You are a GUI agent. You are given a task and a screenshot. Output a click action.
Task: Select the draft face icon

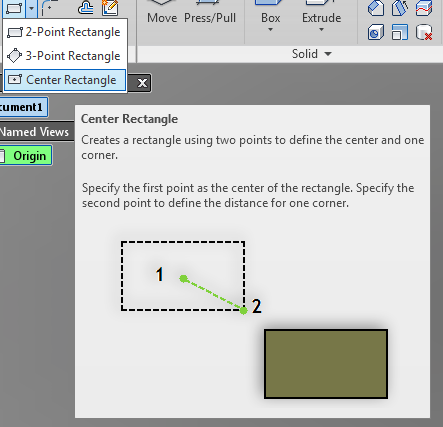pyautogui.click(x=400, y=8)
